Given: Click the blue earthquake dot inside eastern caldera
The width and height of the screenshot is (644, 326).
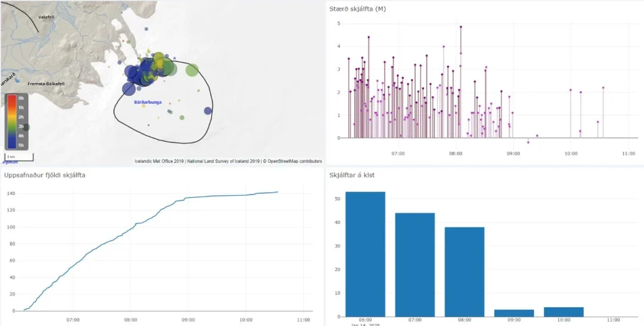Looking at the screenshot, I should [x=208, y=111].
